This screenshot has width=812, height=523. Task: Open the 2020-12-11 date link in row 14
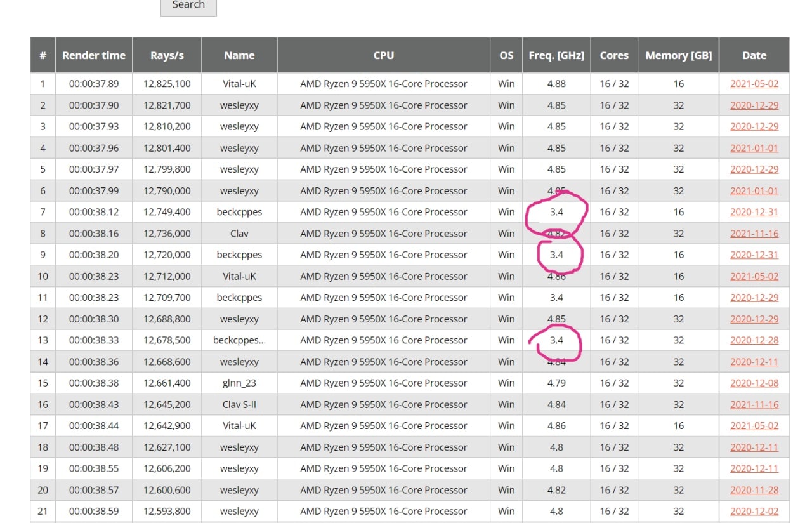point(754,362)
